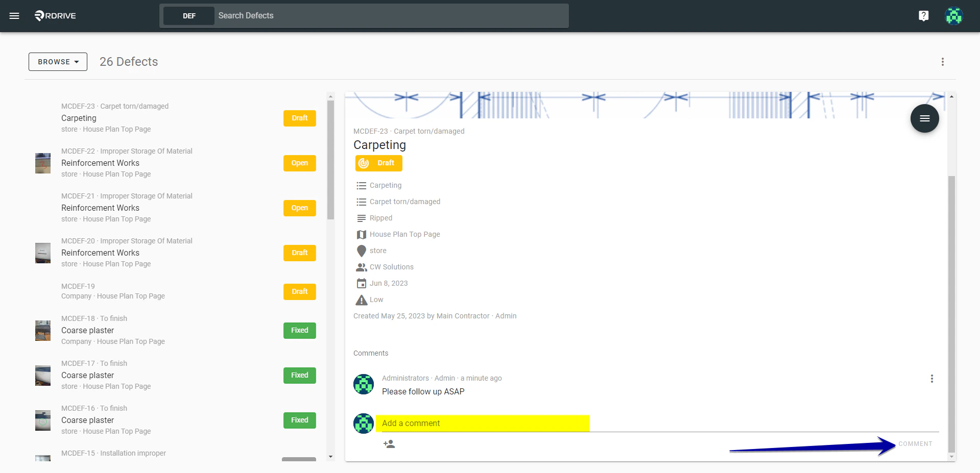980x473 pixels.
Task: Click the defect list scroll up arrow
Action: pos(330,96)
